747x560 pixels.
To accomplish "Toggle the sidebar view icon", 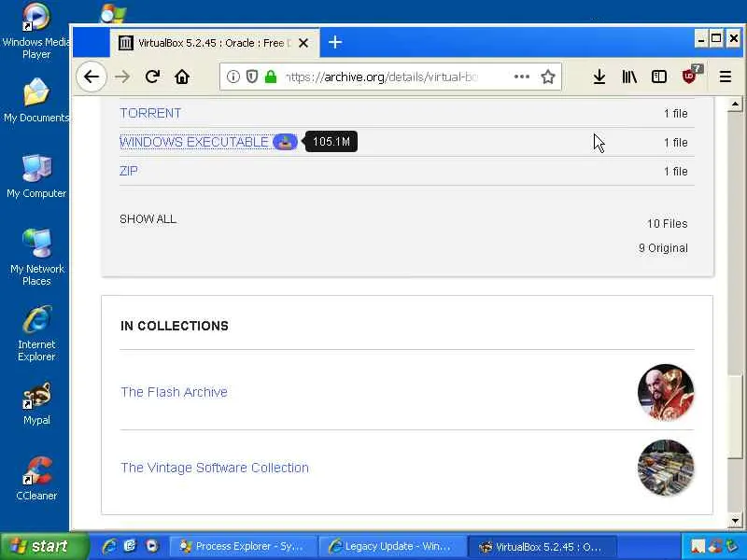I will [x=659, y=77].
